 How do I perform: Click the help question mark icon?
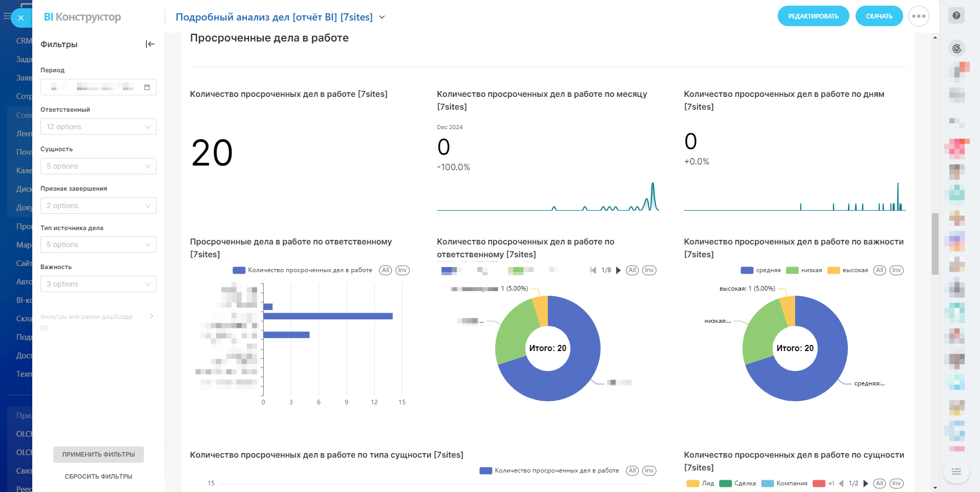coord(956,15)
